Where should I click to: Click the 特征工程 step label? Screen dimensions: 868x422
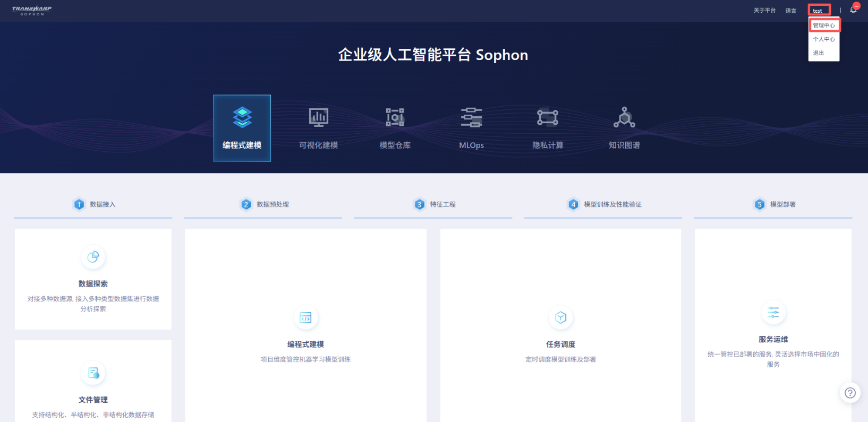coord(443,204)
